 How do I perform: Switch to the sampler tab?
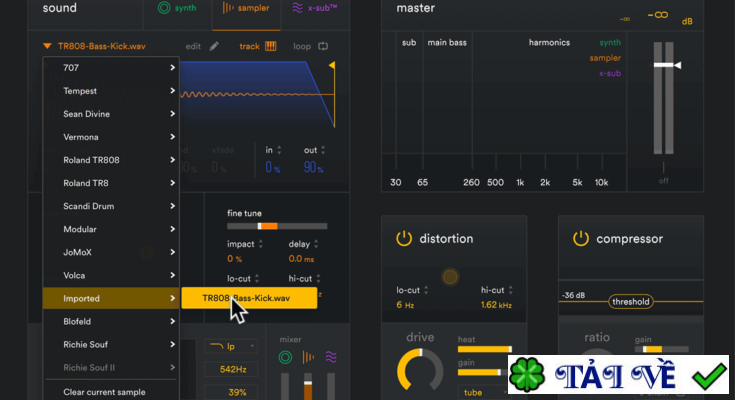246,8
